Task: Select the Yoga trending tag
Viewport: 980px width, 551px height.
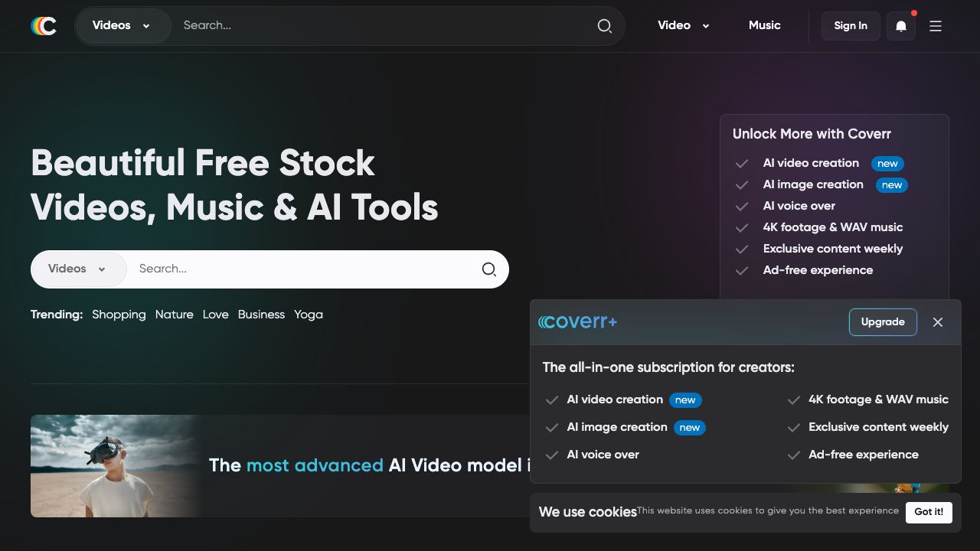Action: (x=309, y=315)
